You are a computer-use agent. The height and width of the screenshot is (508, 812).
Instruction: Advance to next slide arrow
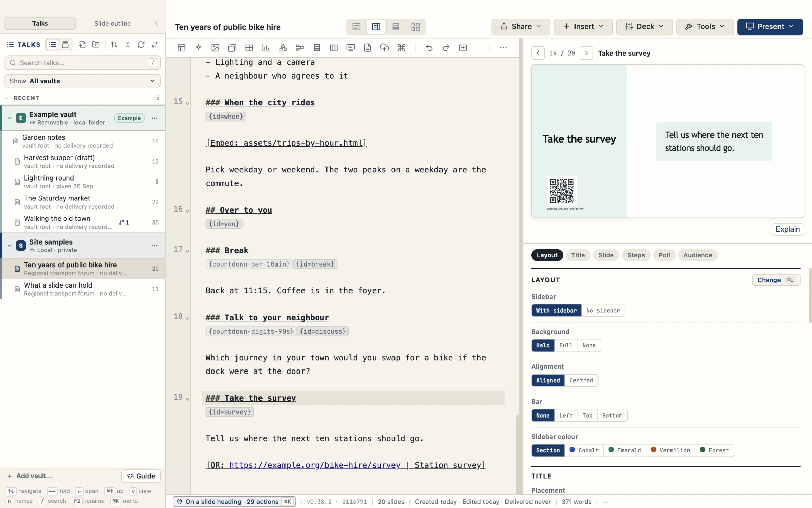pos(586,53)
